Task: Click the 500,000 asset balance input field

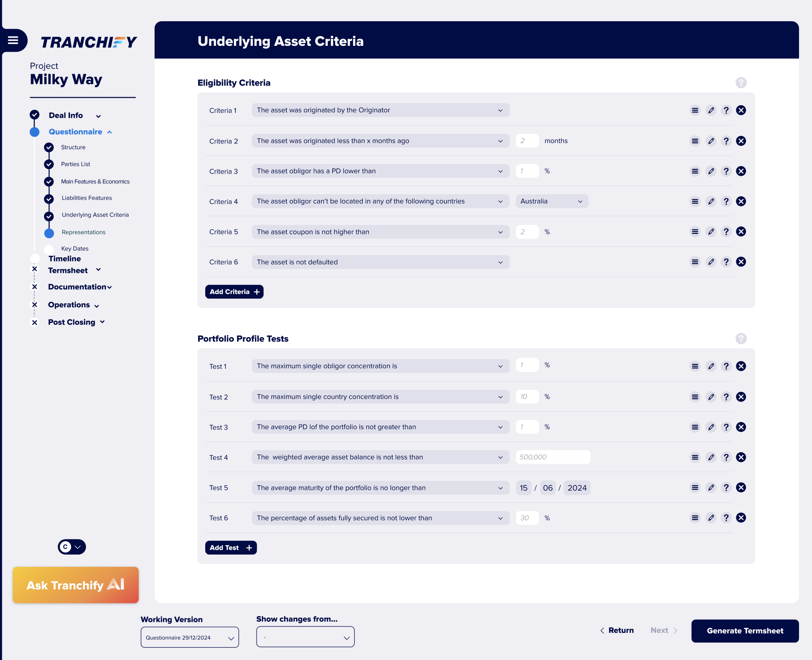Action: (552, 457)
